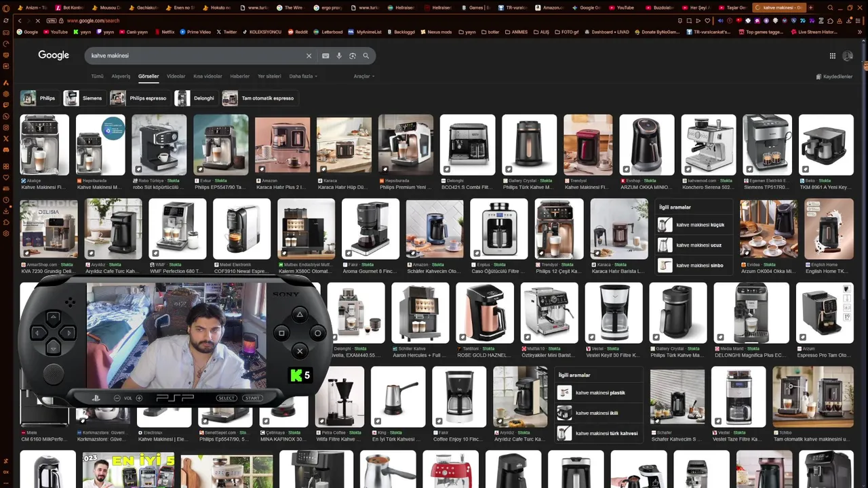Switch to the Haberler tab
868x488 pixels.
(x=240, y=77)
